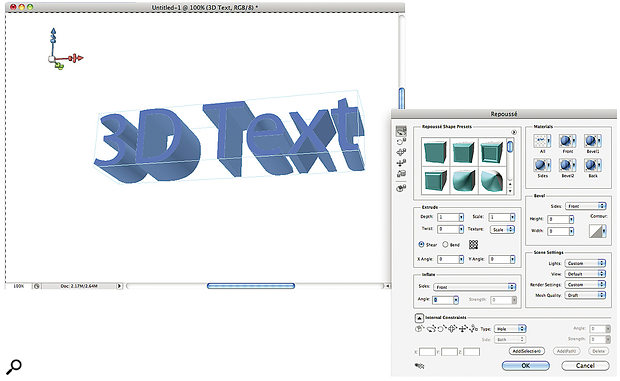This screenshot has height=381, width=620.
Task: Select the mesh slide tool icon
Action: (x=401, y=163)
